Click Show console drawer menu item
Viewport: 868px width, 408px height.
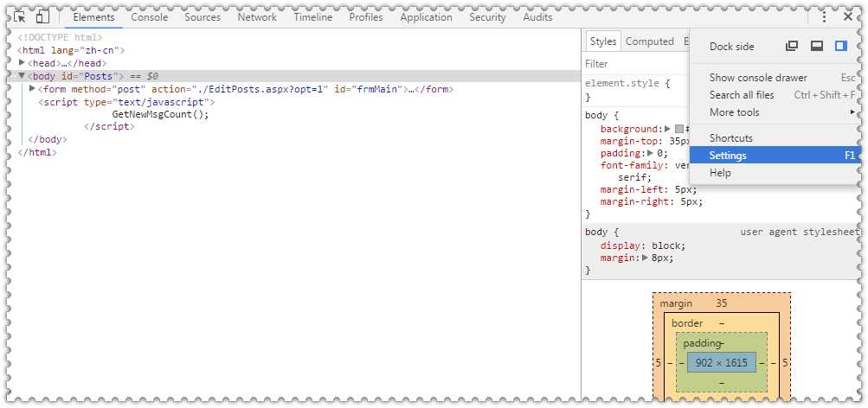(x=775, y=78)
